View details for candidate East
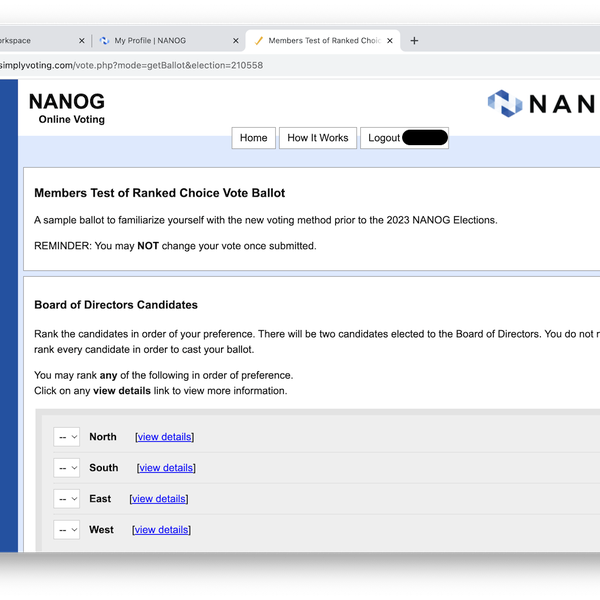The image size is (600, 600). 159,499
